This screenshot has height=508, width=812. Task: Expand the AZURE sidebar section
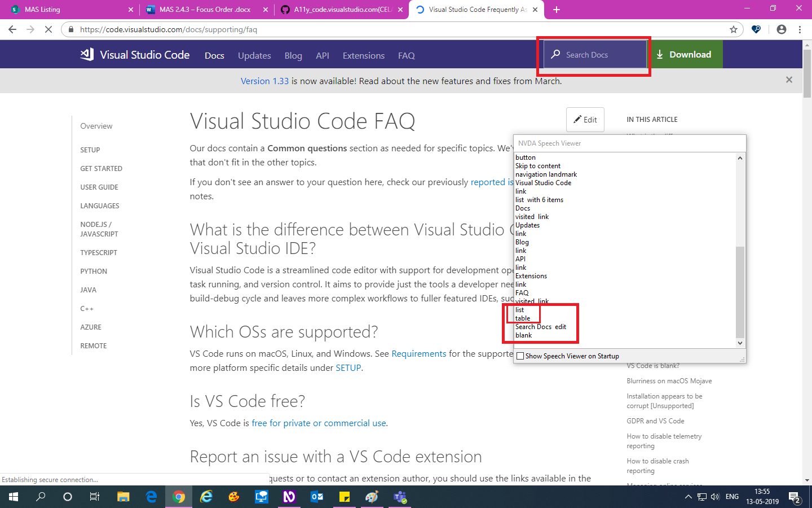[91, 327]
